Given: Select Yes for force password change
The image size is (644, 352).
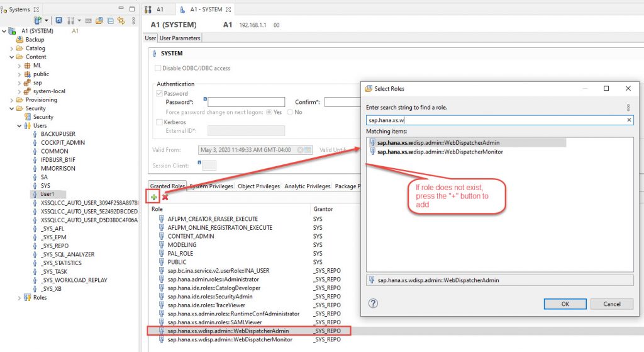Looking at the screenshot, I should pyautogui.click(x=269, y=112).
